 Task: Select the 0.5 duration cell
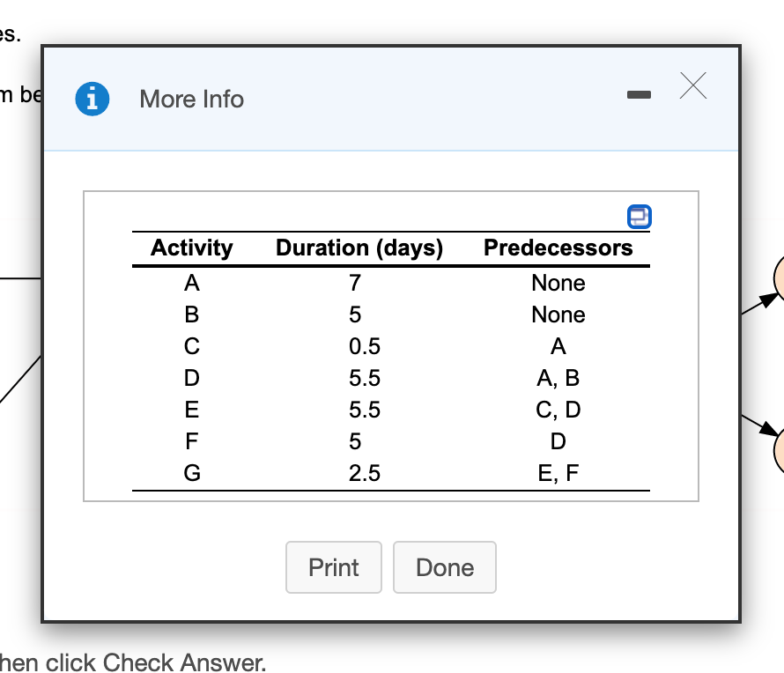pyautogui.click(x=364, y=346)
